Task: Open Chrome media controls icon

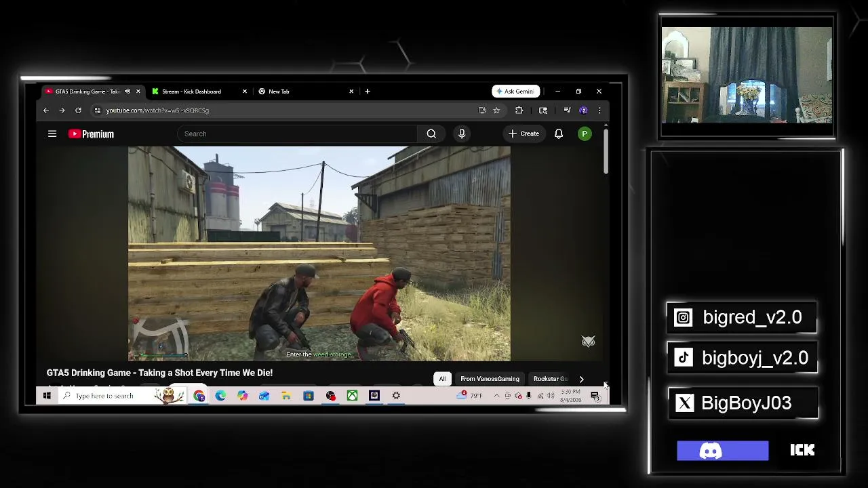Action: pos(567,110)
